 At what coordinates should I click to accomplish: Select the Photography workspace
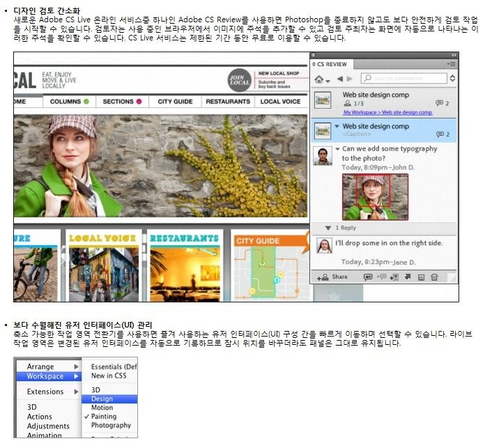coord(109,425)
